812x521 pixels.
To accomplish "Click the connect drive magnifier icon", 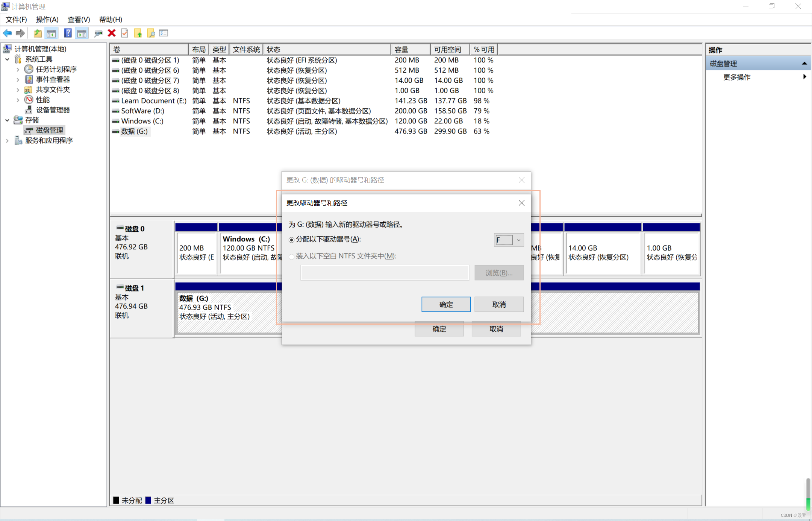I will pyautogui.click(x=98, y=33).
